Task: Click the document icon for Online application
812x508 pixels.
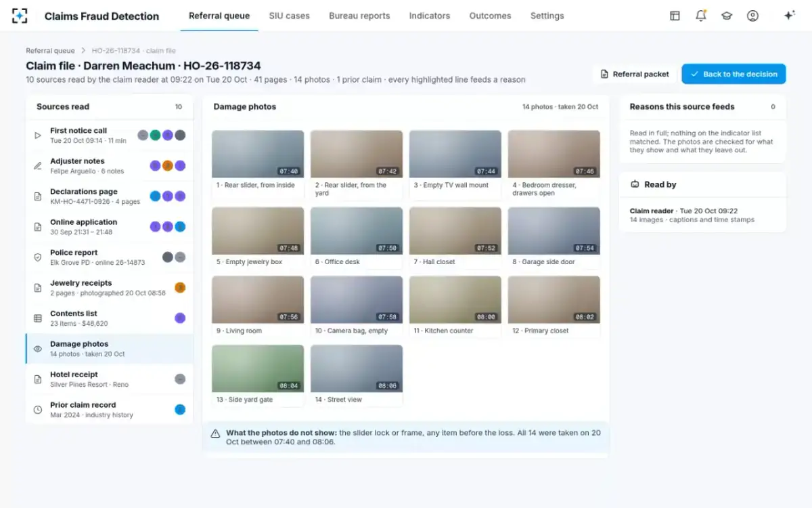Action: [38, 227]
